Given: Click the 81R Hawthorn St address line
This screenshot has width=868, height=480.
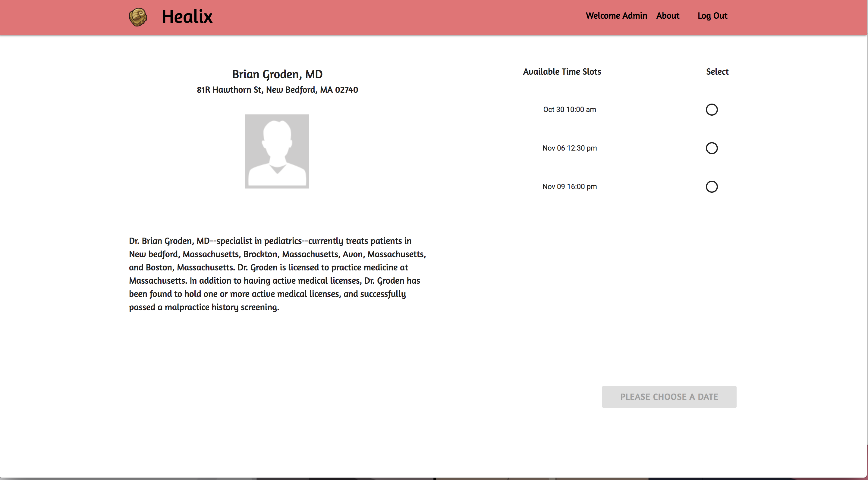Looking at the screenshot, I should click(277, 90).
